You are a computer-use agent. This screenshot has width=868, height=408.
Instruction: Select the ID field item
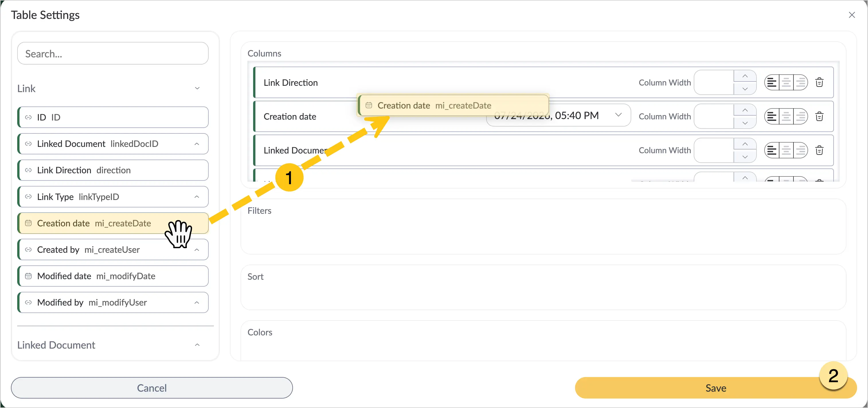[113, 117]
